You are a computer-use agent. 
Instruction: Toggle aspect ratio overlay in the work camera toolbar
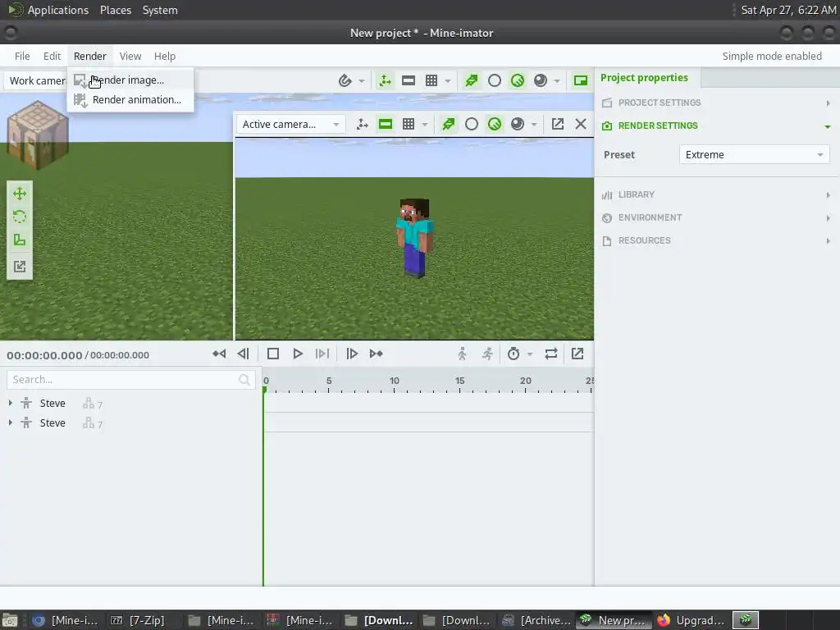[x=409, y=81]
